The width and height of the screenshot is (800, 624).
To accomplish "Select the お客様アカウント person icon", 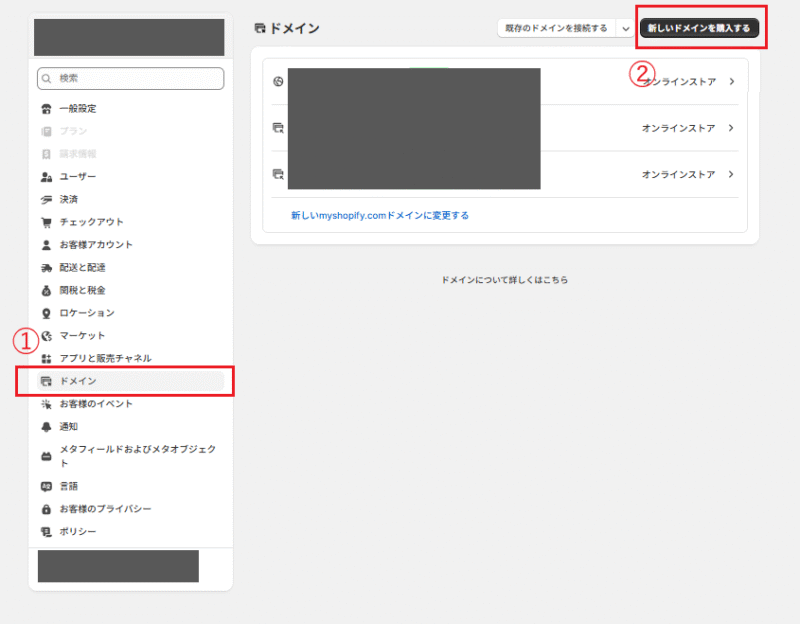I will point(44,244).
